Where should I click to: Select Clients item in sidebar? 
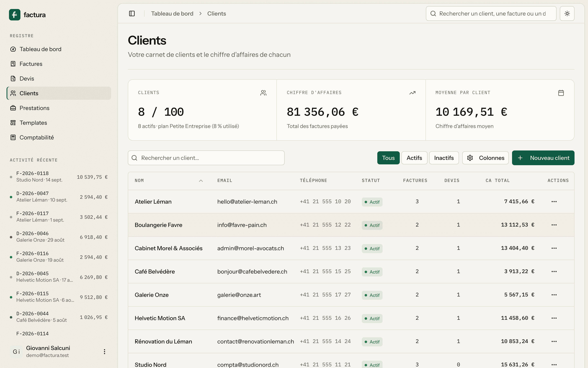click(x=59, y=93)
